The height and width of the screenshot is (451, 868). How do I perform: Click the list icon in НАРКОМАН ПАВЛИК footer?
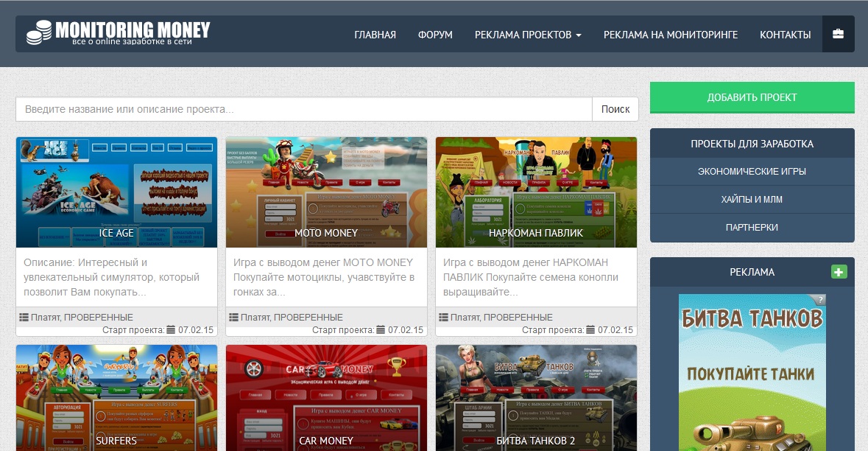(444, 318)
